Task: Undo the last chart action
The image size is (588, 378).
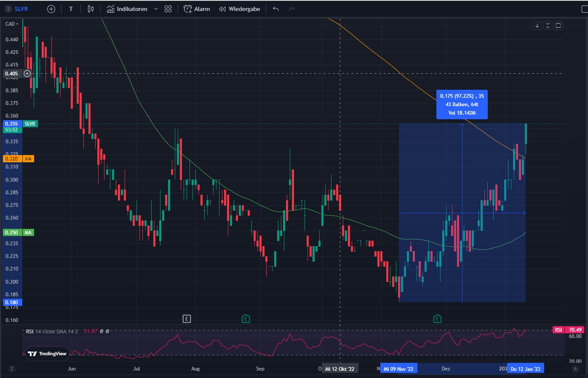Action: 276,9
